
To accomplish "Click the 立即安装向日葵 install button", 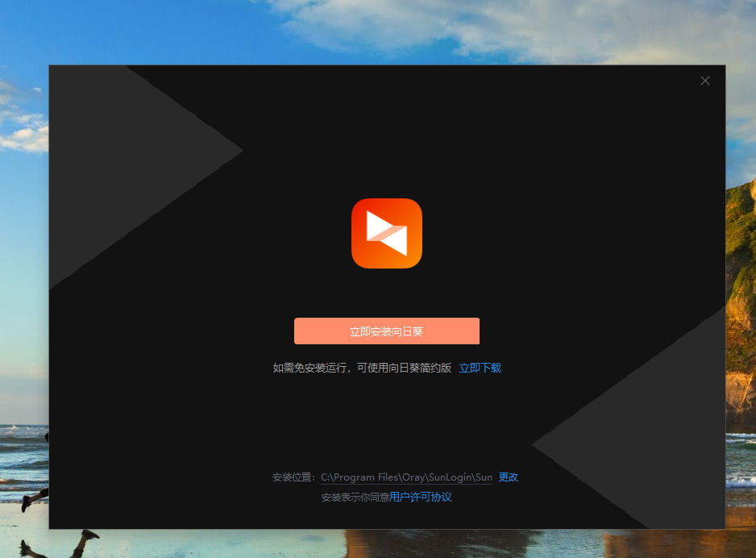I will click(x=387, y=331).
